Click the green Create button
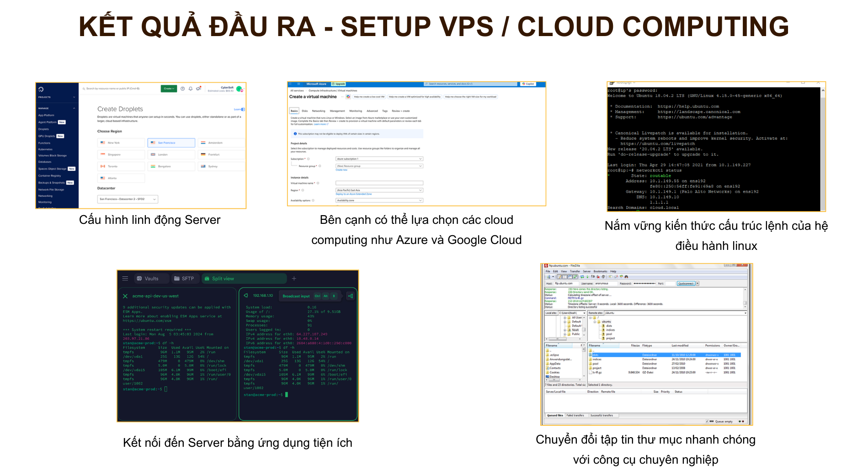Viewport: 868px width, 471px height. coord(169,89)
